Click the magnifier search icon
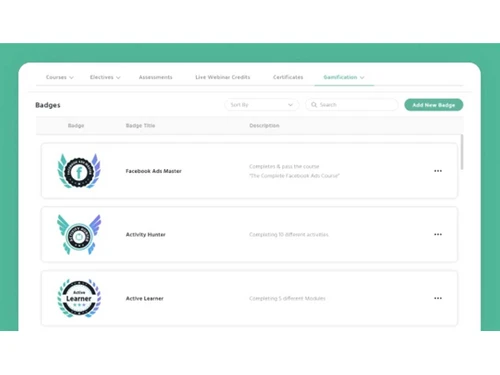The image size is (500, 375). 314,105
